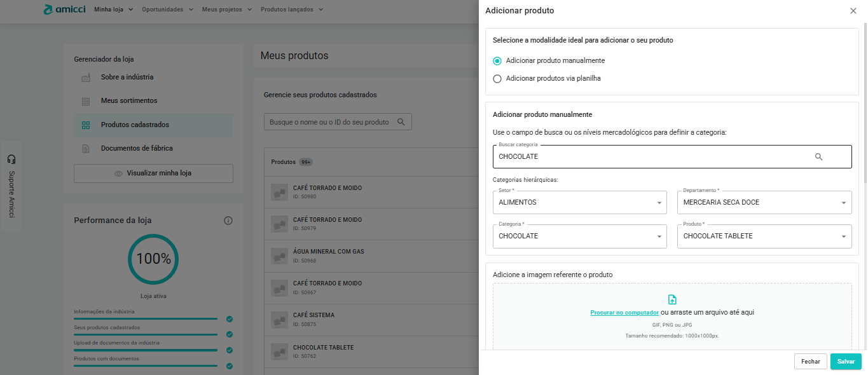Viewport: 868px width, 375px height.
Task: Click the upload file icon in image dropzone
Action: point(672,299)
